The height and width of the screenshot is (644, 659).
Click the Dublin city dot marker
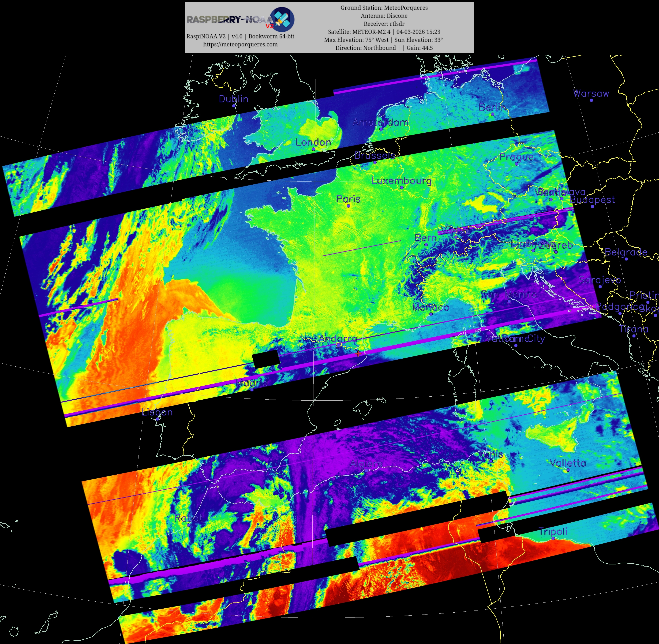click(x=234, y=106)
